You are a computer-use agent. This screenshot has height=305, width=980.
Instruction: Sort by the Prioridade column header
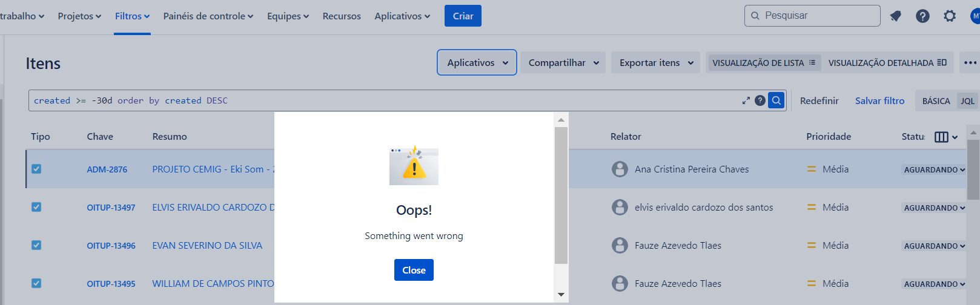coord(829,137)
